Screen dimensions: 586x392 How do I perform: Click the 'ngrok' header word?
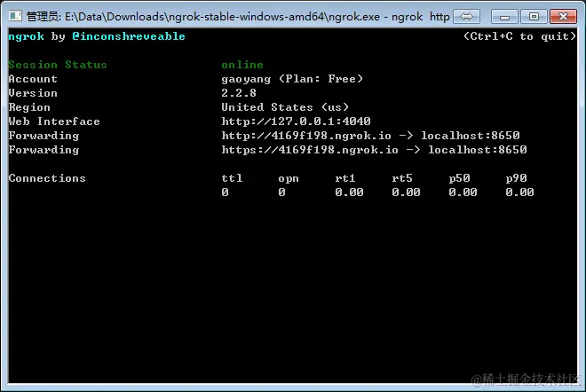point(26,36)
